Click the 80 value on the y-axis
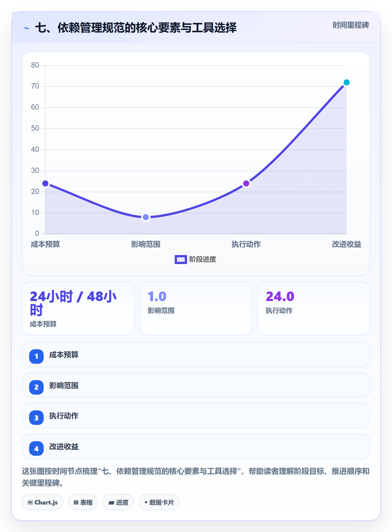The height and width of the screenshot is (532, 392). coord(35,65)
